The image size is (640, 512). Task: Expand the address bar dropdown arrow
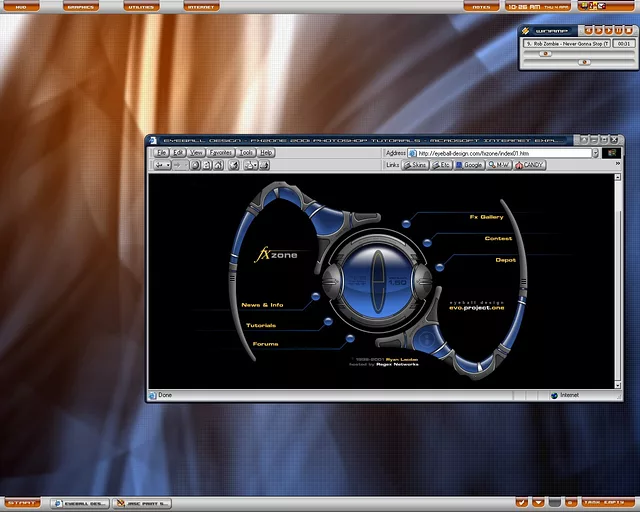tap(597, 153)
